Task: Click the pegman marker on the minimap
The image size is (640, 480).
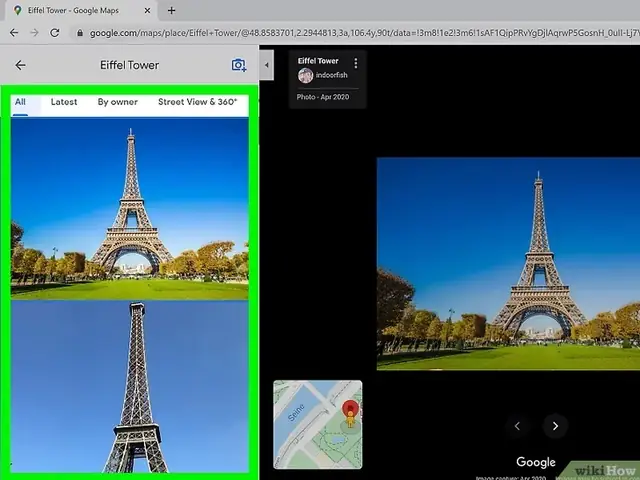Action: pos(350,418)
